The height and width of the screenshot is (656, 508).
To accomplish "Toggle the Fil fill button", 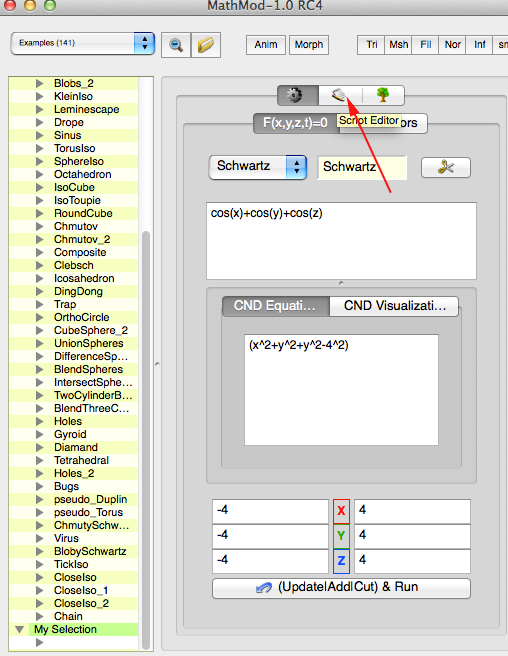I will click(426, 45).
